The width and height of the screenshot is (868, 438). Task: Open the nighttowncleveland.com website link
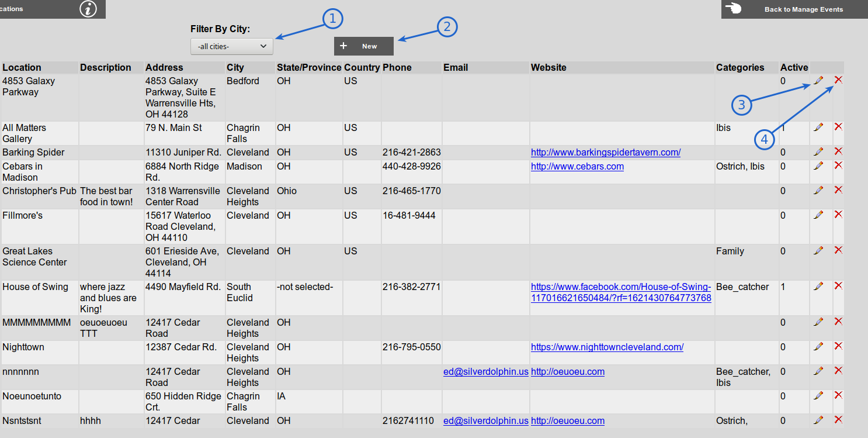coord(606,347)
